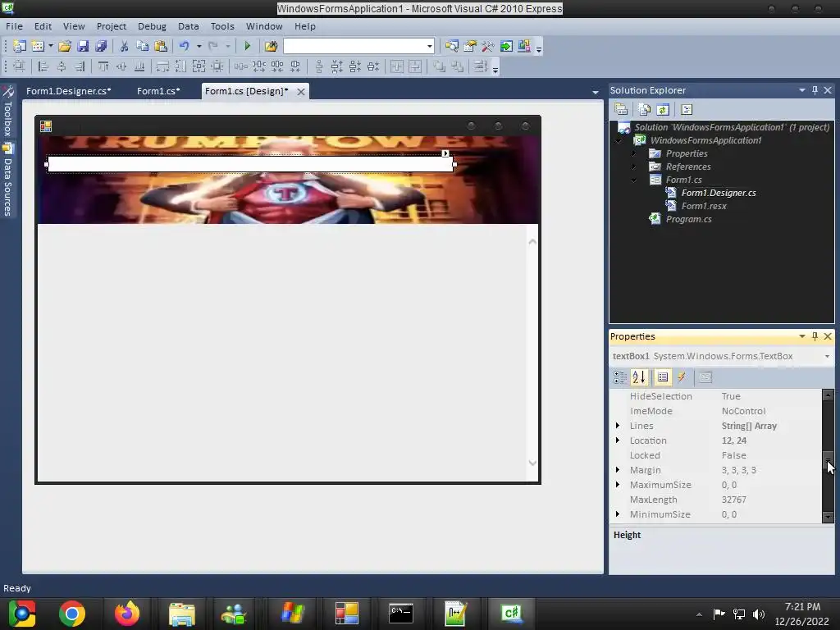Screen dimensions: 840x630
Task: Click View Code icon in Solution Explorer
Action: 687,109
